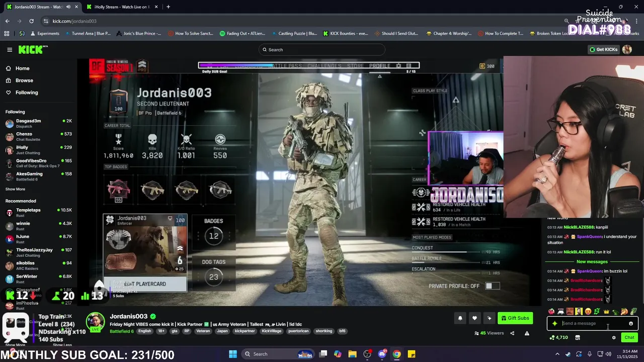The height and width of the screenshot is (362, 644).
Task: Open user profile avatar at top right
Action: (x=627, y=49)
